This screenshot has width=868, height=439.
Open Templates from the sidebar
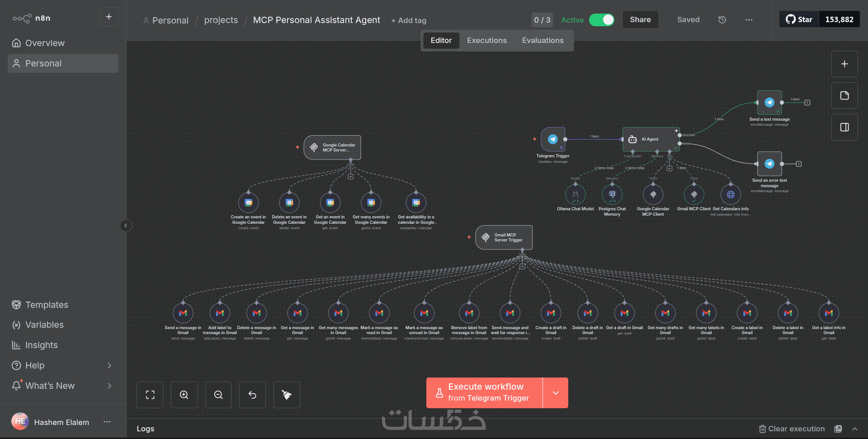(x=63, y=305)
